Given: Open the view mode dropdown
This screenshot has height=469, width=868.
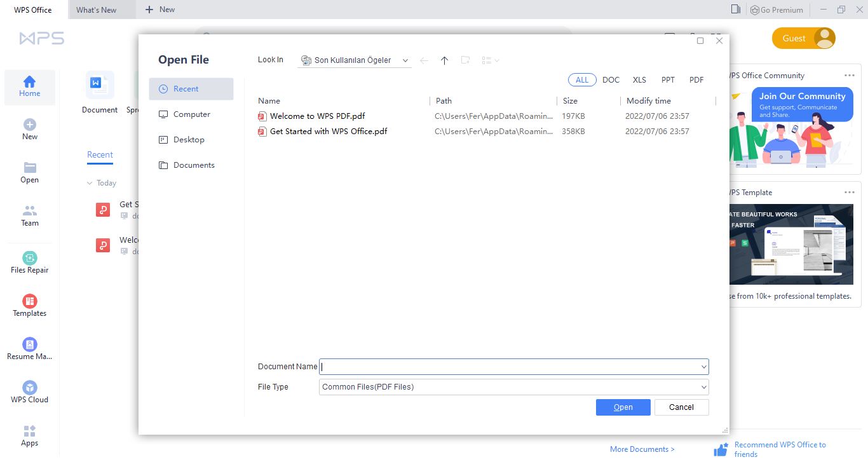Looking at the screenshot, I should [490, 60].
